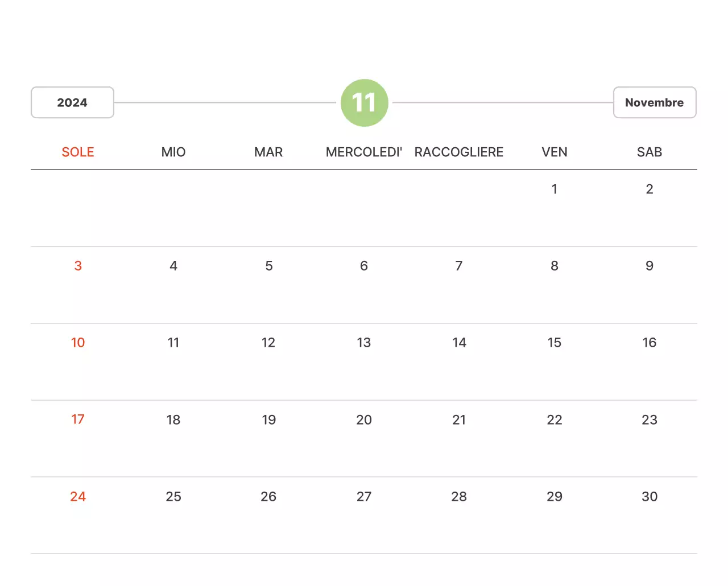Select the red date 24
Screen dimensions: 728x586
78,497
